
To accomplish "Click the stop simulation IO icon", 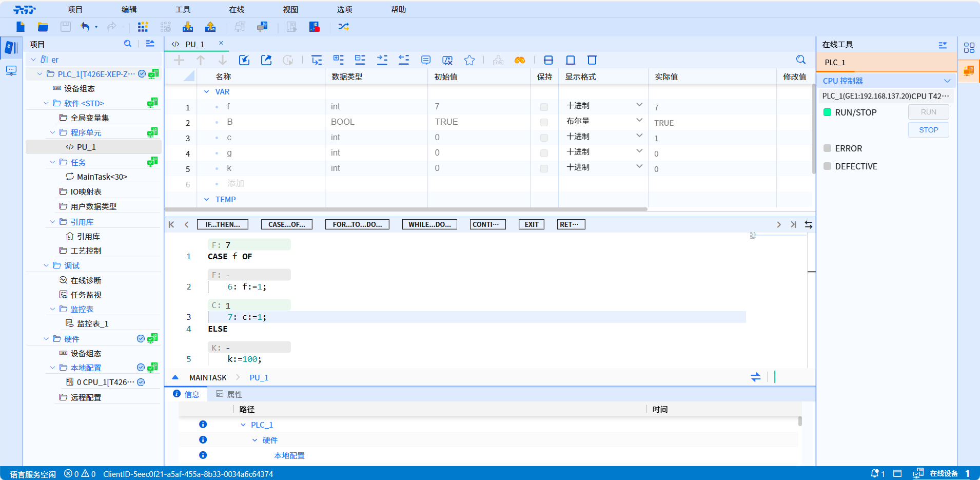I will pos(315,27).
